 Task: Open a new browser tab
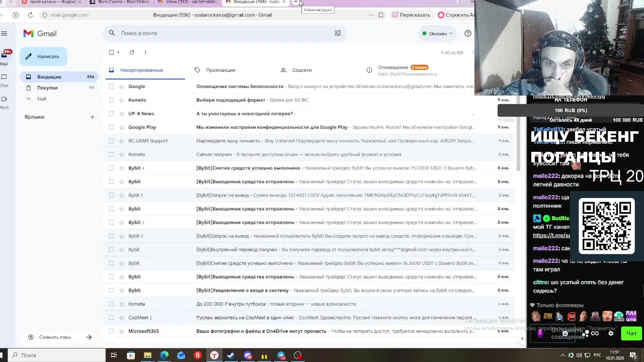coord(296,2)
